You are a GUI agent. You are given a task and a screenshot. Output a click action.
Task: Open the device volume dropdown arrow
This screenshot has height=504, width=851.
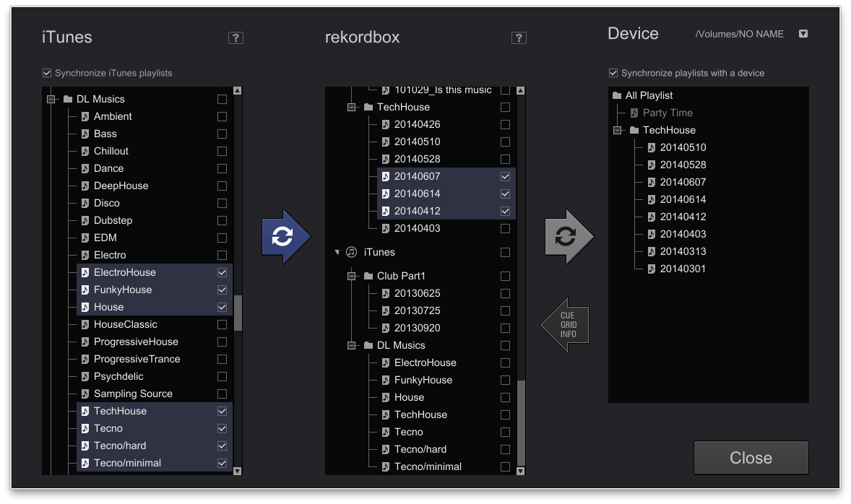tap(803, 34)
